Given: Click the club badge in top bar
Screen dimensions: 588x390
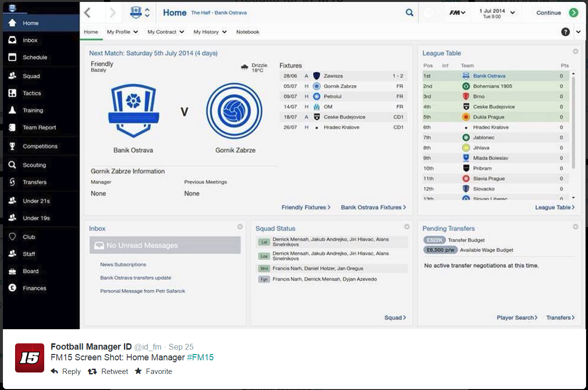Looking at the screenshot, I should point(136,13).
